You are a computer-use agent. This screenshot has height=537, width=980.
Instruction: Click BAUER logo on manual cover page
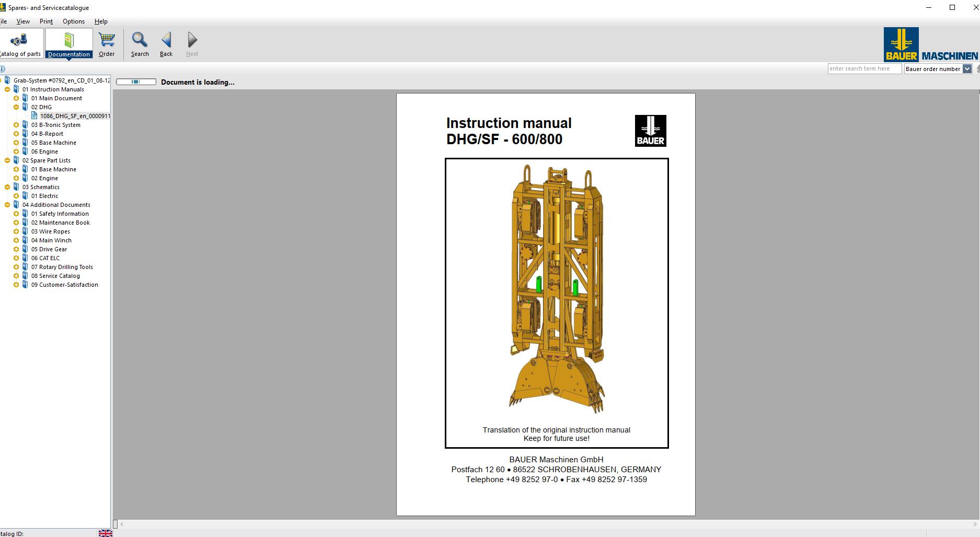[x=650, y=131]
